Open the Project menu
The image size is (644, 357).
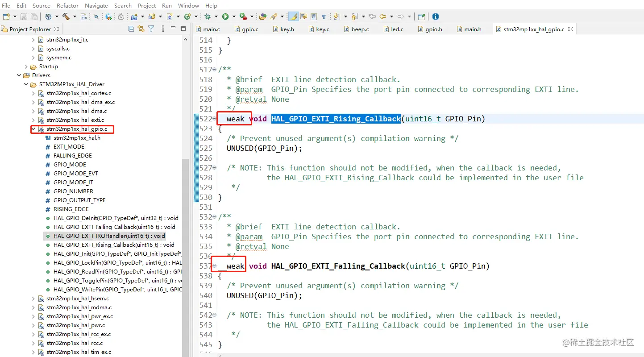coord(147,5)
